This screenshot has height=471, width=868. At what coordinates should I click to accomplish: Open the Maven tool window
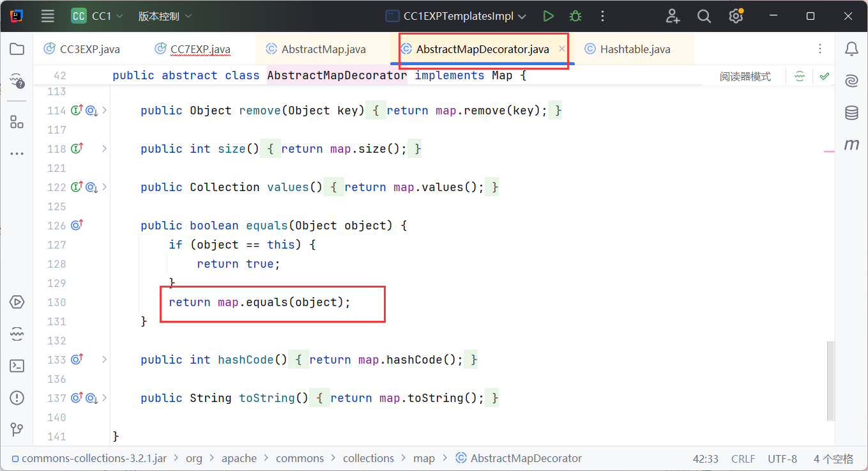pyautogui.click(x=851, y=145)
